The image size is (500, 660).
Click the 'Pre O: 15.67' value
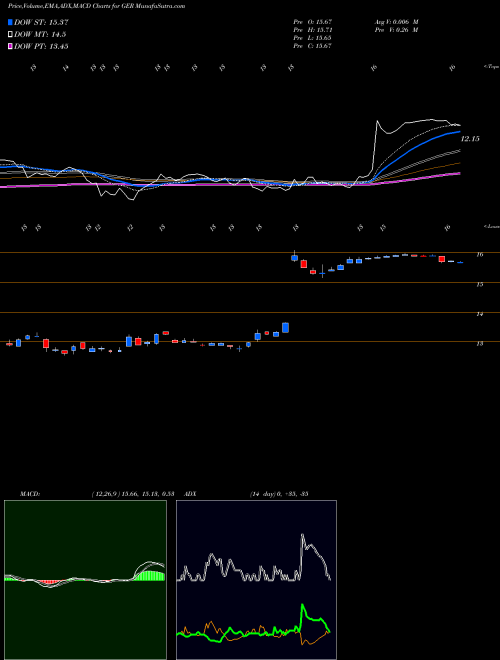(x=313, y=21)
